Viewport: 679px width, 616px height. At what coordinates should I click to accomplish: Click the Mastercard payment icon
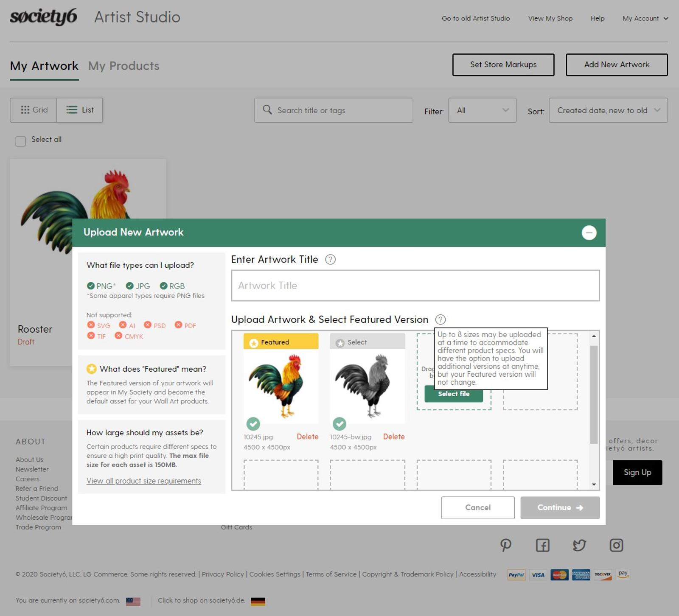559,575
